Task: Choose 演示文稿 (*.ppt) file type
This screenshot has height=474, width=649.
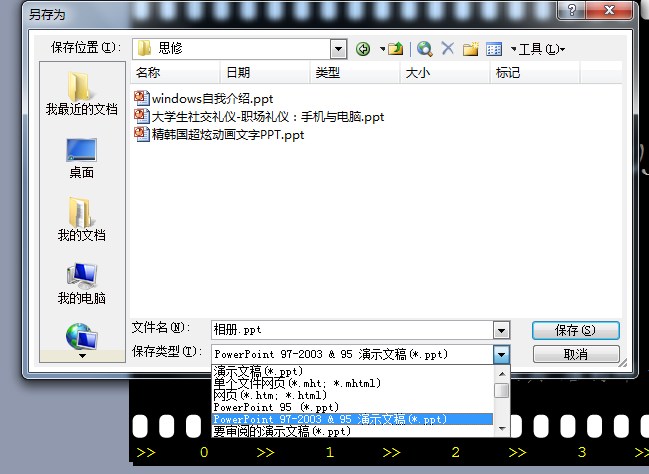Action: click(x=353, y=371)
